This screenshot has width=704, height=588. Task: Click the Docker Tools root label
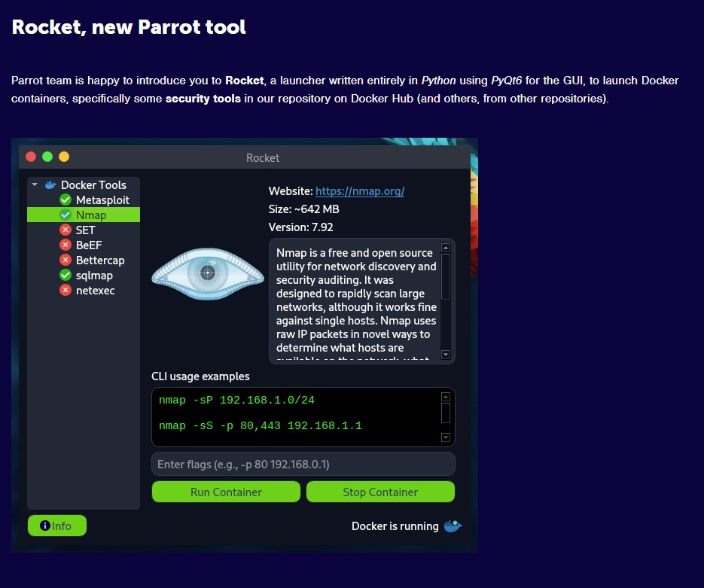tap(93, 185)
